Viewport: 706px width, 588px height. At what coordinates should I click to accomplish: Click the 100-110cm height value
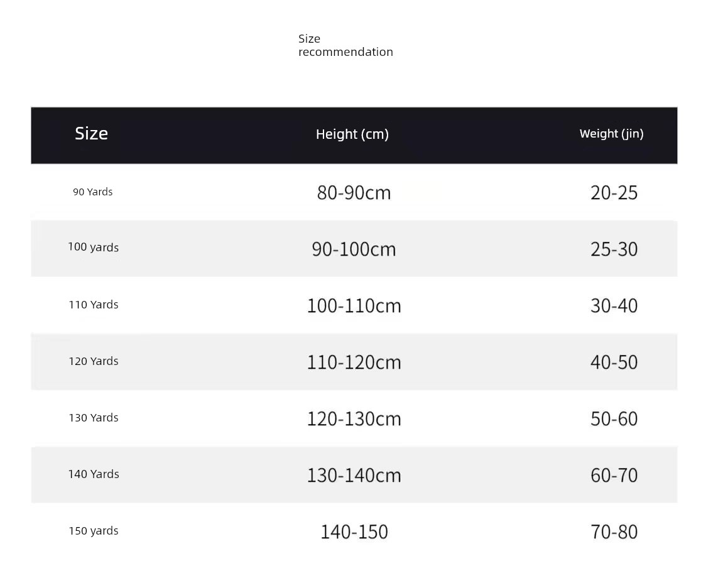click(354, 306)
